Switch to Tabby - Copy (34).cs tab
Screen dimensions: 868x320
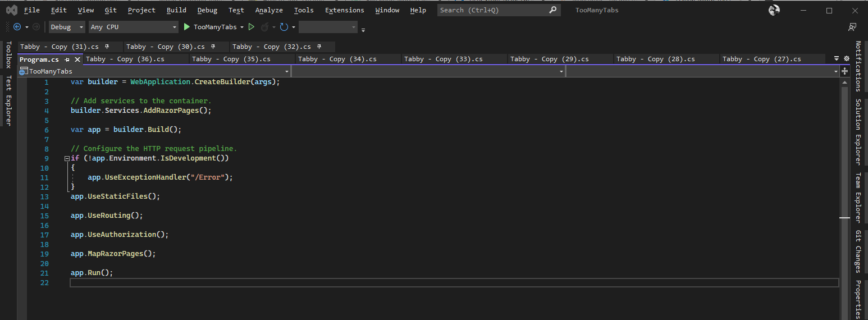pos(337,59)
